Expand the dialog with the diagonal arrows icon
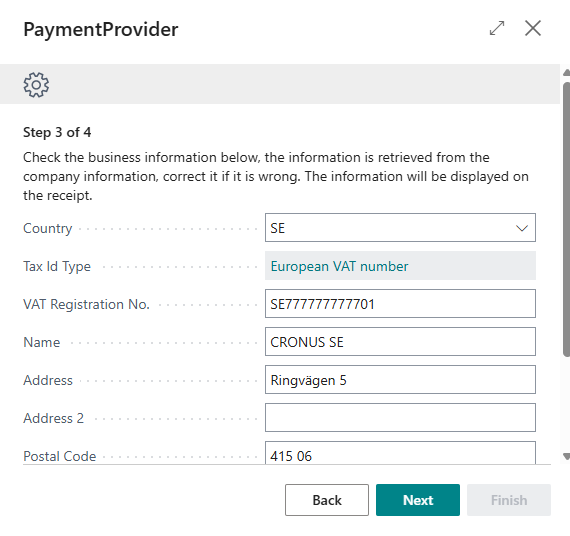This screenshot has width=570, height=536. pos(497,28)
